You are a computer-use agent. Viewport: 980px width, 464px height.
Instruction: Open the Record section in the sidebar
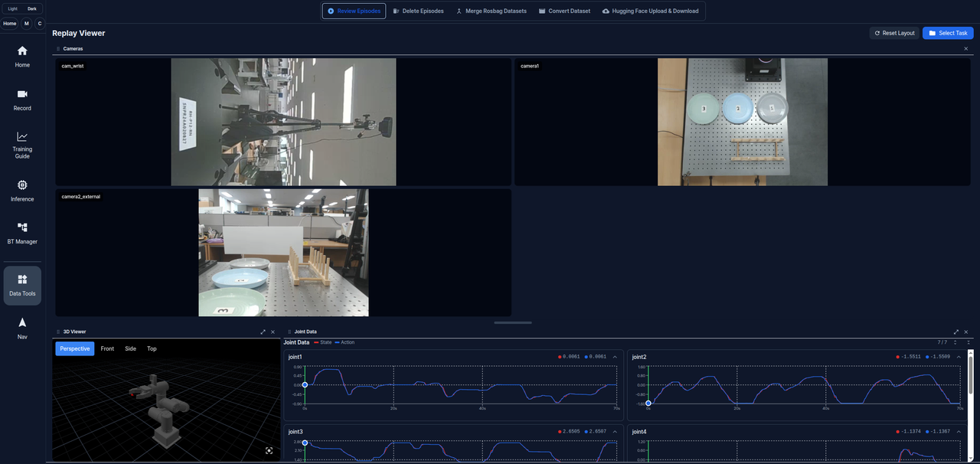[x=22, y=100]
